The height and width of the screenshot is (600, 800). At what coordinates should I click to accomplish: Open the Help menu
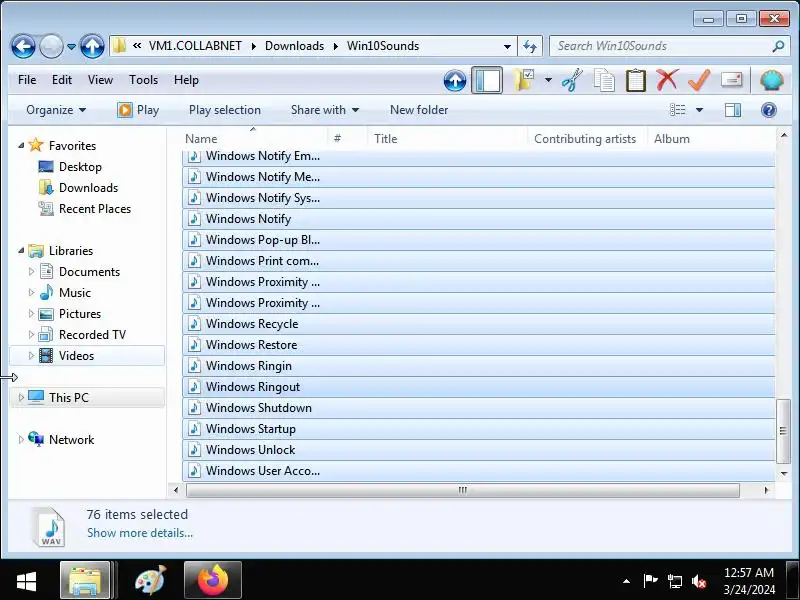coord(186,80)
